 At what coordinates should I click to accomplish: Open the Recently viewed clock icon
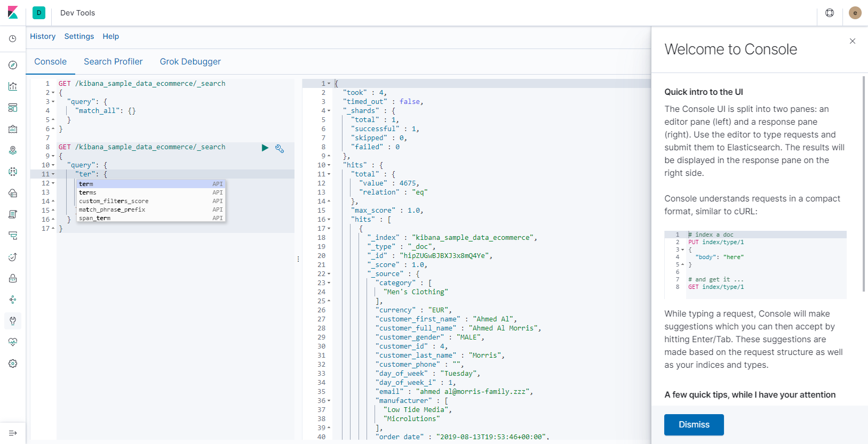(13, 39)
